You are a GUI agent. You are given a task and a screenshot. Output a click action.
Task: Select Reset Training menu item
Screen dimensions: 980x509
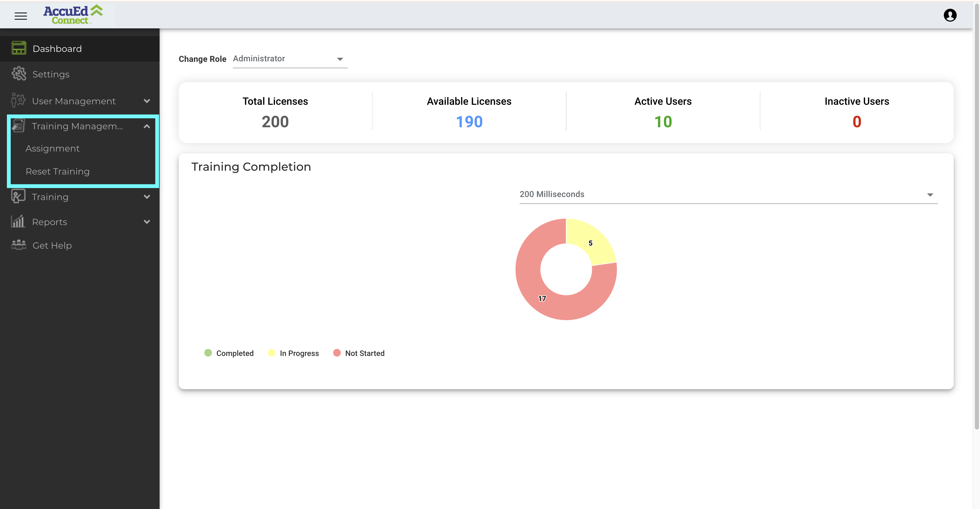57,171
